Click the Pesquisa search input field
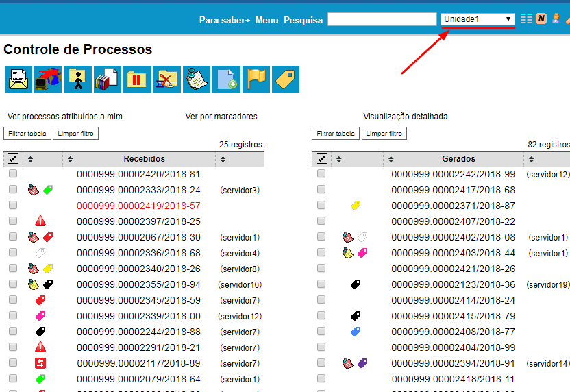 coord(382,19)
